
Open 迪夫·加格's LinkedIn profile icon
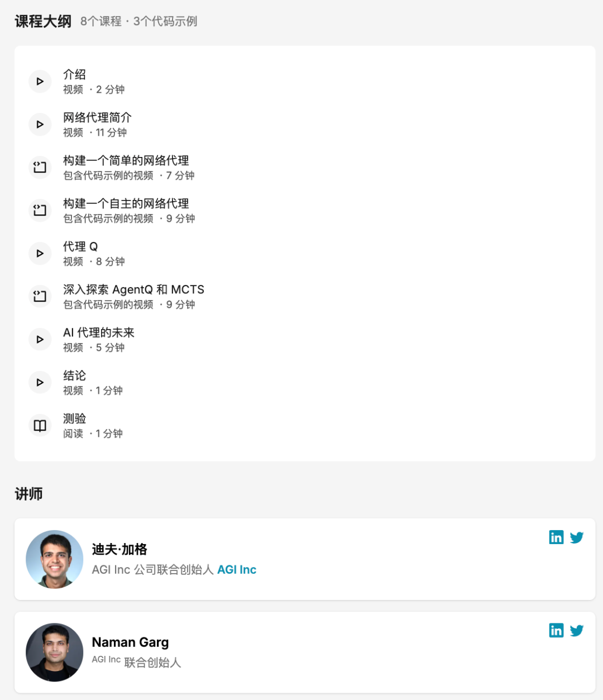pyautogui.click(x=556, y=537)
